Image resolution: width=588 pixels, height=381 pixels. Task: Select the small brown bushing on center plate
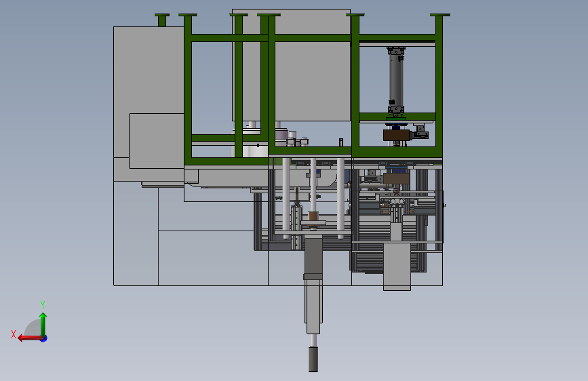pyautogui.click(x=313, y=216)
